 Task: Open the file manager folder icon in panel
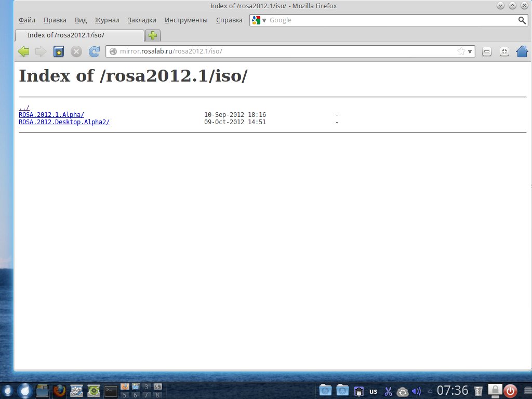point(43,391)
